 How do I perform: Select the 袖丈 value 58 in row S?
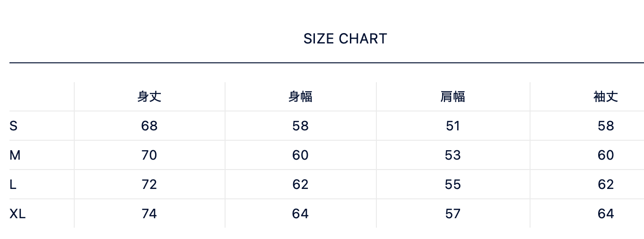[606, 126]
